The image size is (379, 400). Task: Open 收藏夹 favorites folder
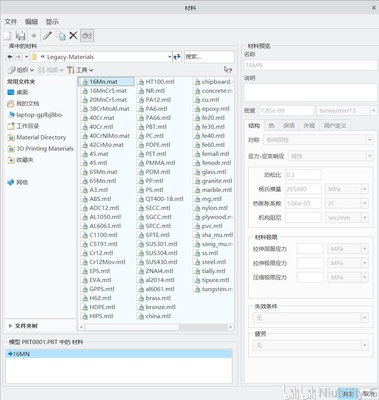point(21,160)
